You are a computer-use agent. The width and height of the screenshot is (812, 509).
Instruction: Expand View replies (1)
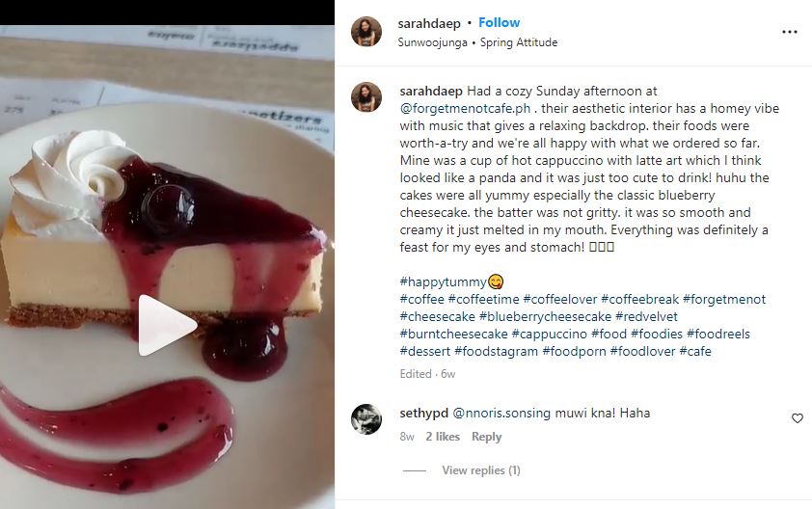(480, 470)
